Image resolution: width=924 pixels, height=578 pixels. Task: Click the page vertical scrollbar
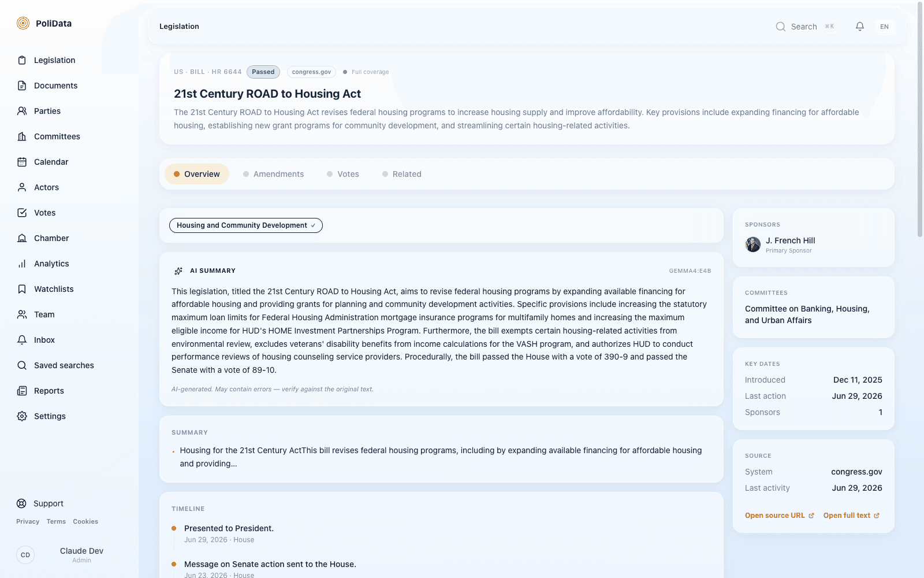point(920,119)
